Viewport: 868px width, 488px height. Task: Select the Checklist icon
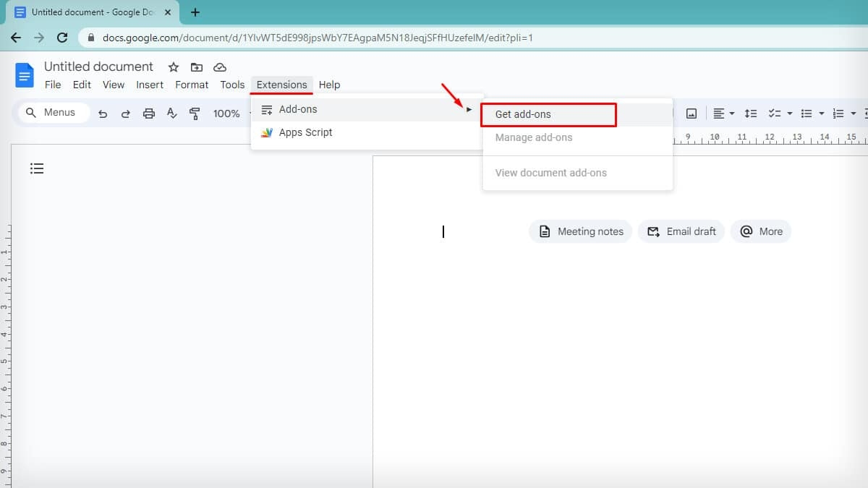coord(775,113)
